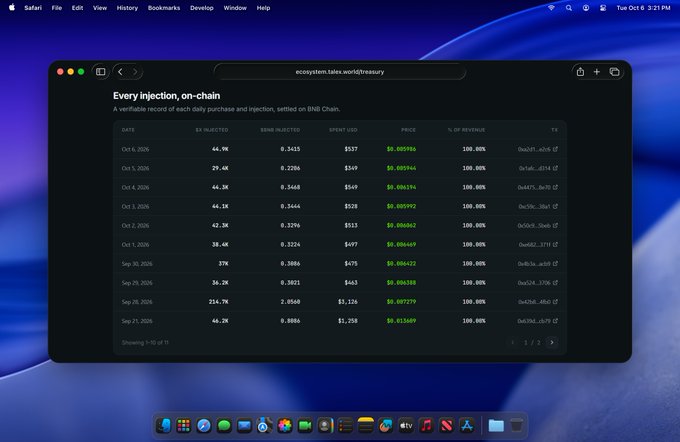
Task: Select price $0.013609 in Sep 21 row
Action: (401, 321)
